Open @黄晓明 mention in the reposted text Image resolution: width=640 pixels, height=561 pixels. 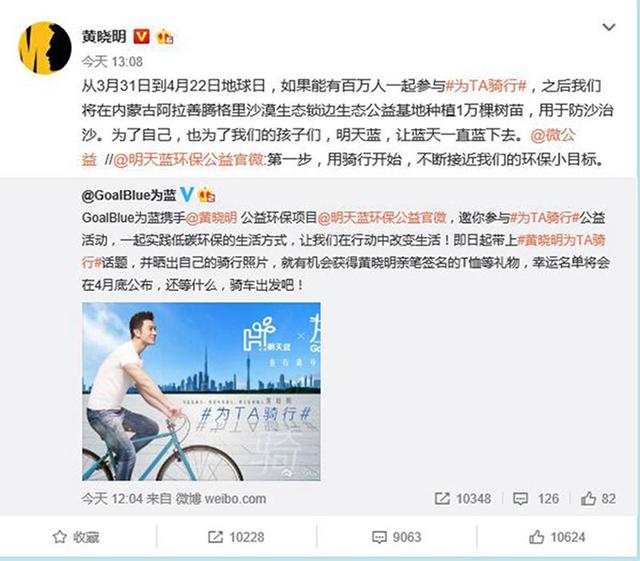[211, 218]
